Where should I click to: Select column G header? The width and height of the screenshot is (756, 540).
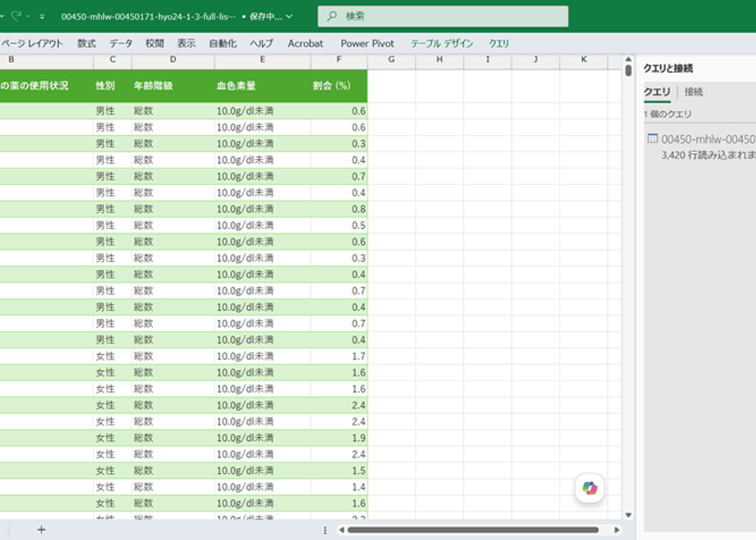click(x=391, y=60)
